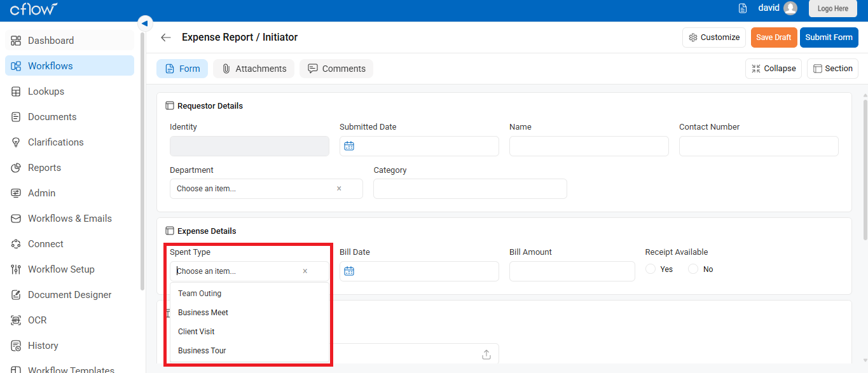Clear the Spent Type selection
Viewport: 868px width, 373px height.
305,271
